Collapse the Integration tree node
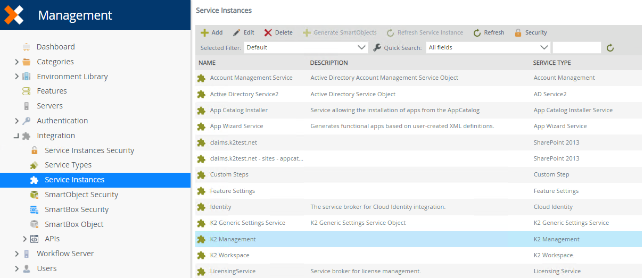This screenshot has height=278, width=644. click(x=16, y=136)
